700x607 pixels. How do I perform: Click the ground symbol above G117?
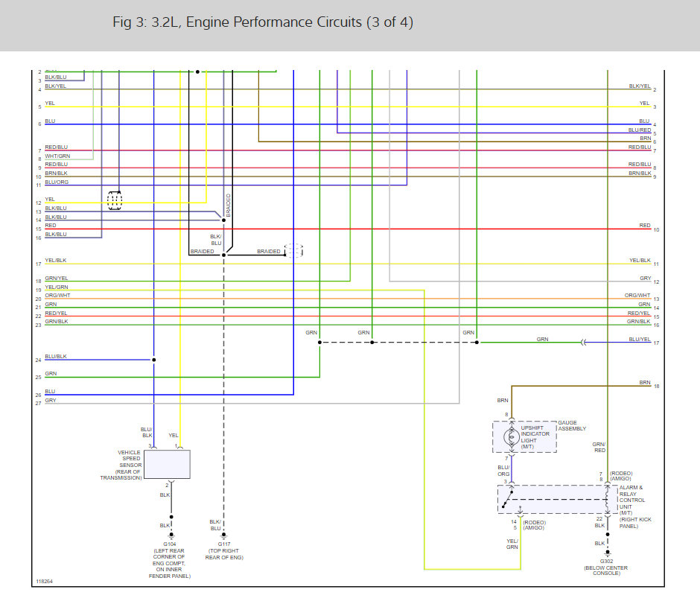(x=223, y=536)
